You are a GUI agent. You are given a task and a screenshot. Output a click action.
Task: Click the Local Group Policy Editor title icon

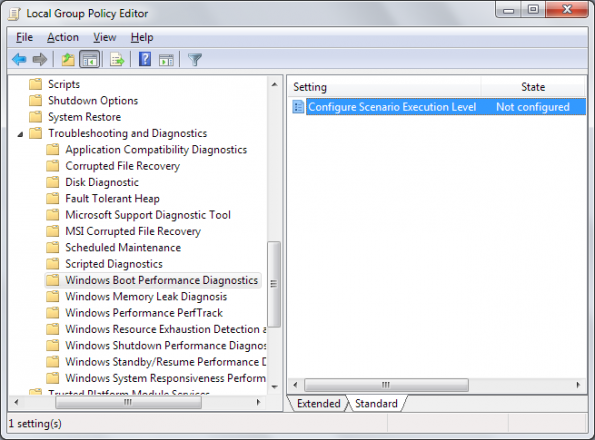(x=14, y=14)
